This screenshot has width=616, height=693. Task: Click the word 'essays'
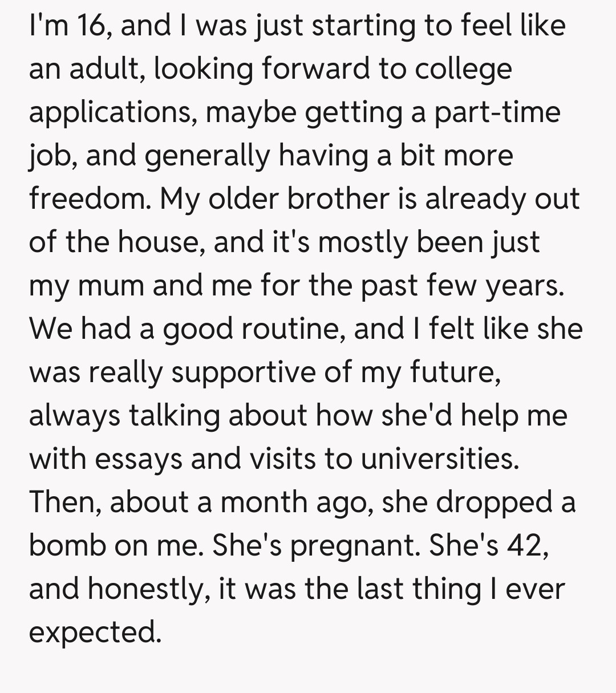tap(138, 459)
